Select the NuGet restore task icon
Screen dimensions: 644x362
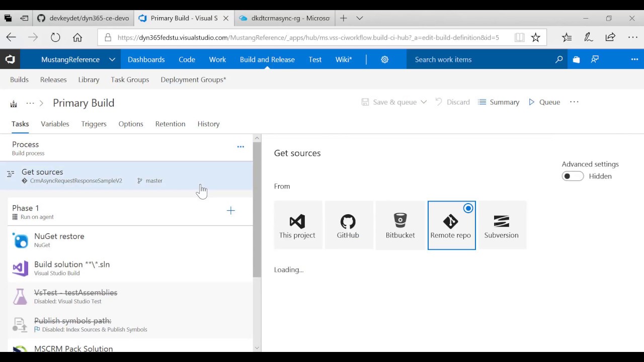tap(20, 240)
